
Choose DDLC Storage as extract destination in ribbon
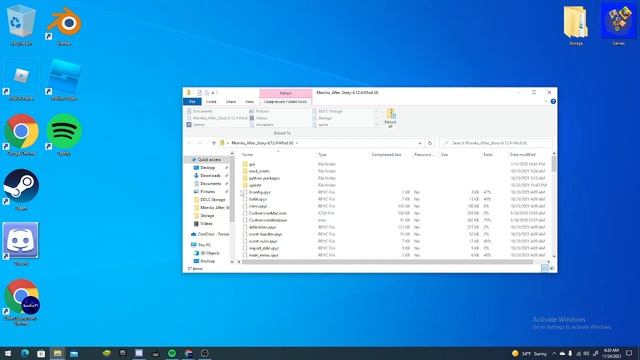(327, 111)
